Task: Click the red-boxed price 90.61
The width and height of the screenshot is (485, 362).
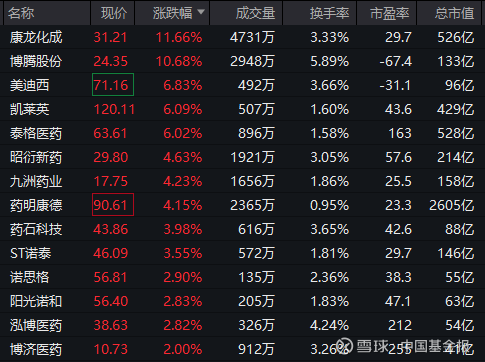Action: click(113, 205)
